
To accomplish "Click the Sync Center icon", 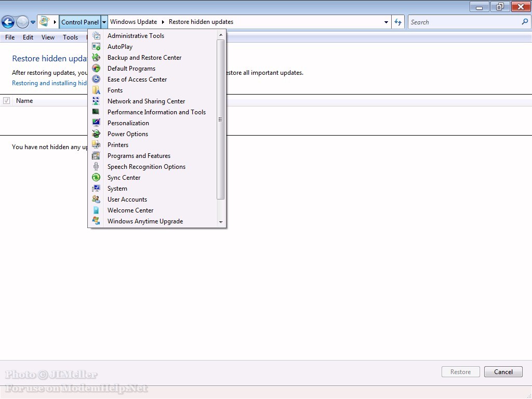I will coord(96,177).
